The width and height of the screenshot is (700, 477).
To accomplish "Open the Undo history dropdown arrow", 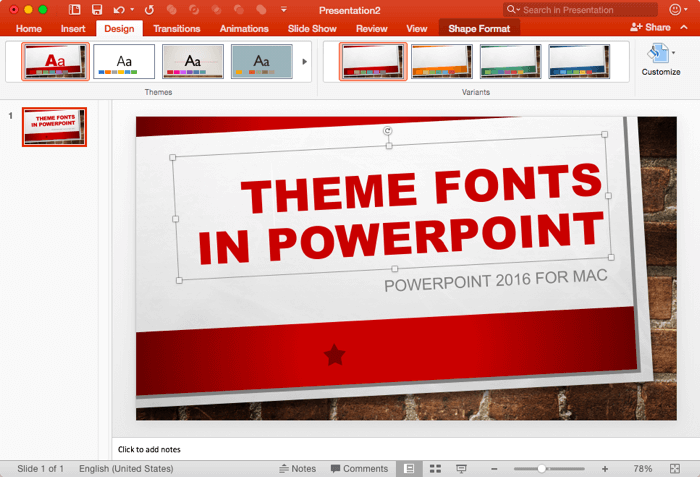I will tap(132, 9).
